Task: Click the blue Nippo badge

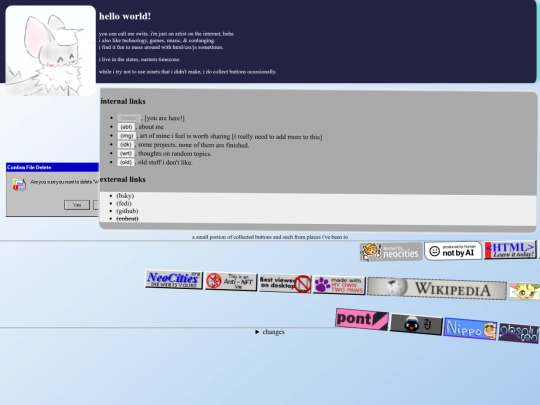Action: coord(470,329)
